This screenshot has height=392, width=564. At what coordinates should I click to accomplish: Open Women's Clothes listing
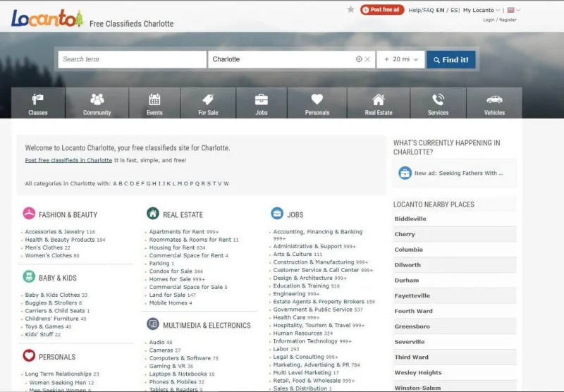point(48,256)
